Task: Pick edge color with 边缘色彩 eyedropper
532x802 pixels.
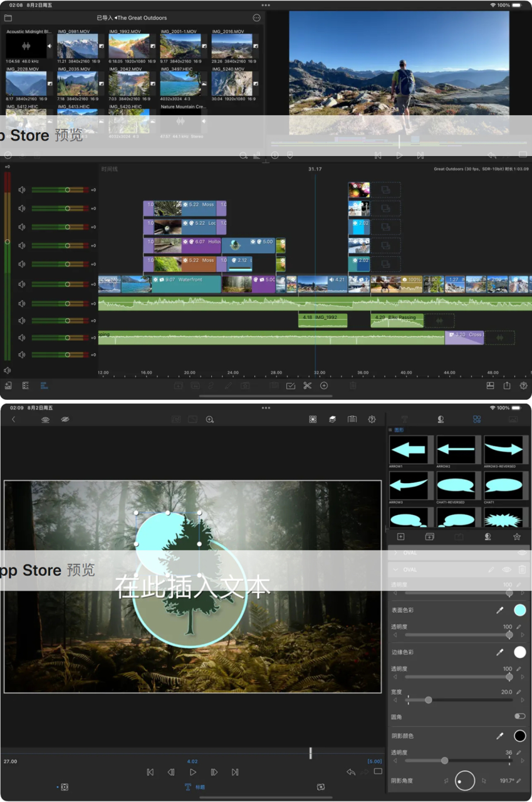Action: pos(500,652)
